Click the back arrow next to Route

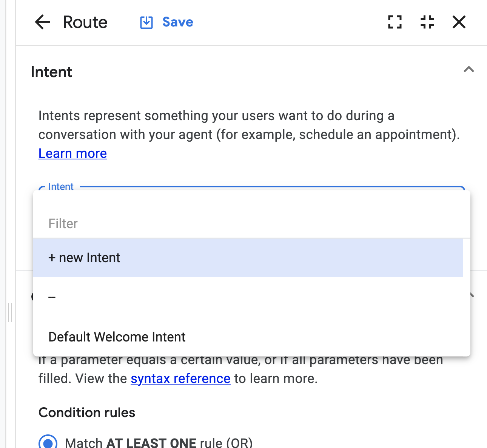pos(42,22)
